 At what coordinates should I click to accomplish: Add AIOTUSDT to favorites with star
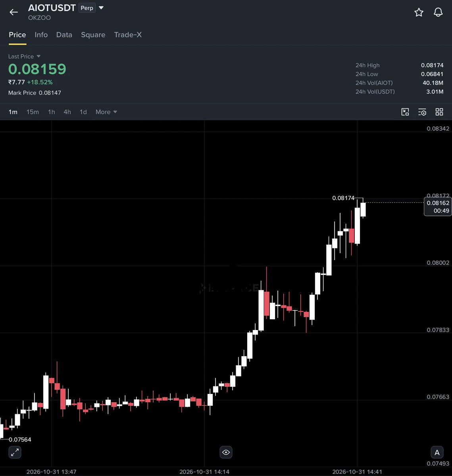tap(419, 12)
